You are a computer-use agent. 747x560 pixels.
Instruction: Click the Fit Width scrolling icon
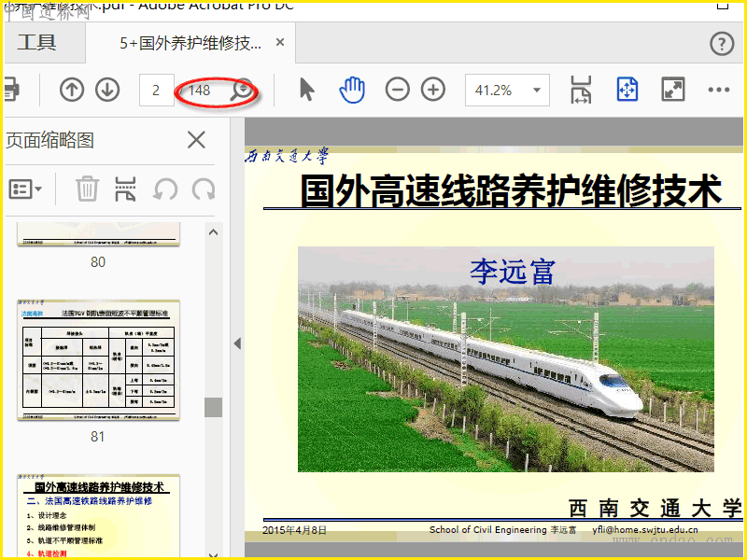click(581, 90)
